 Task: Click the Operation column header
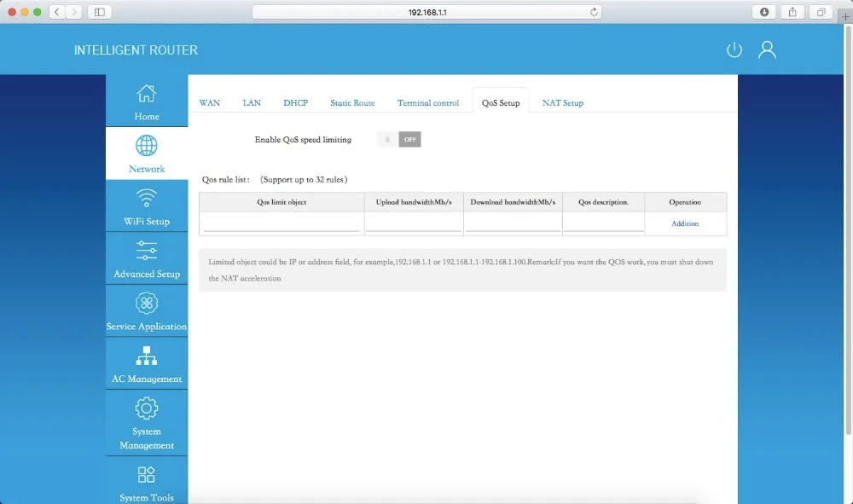685,202
